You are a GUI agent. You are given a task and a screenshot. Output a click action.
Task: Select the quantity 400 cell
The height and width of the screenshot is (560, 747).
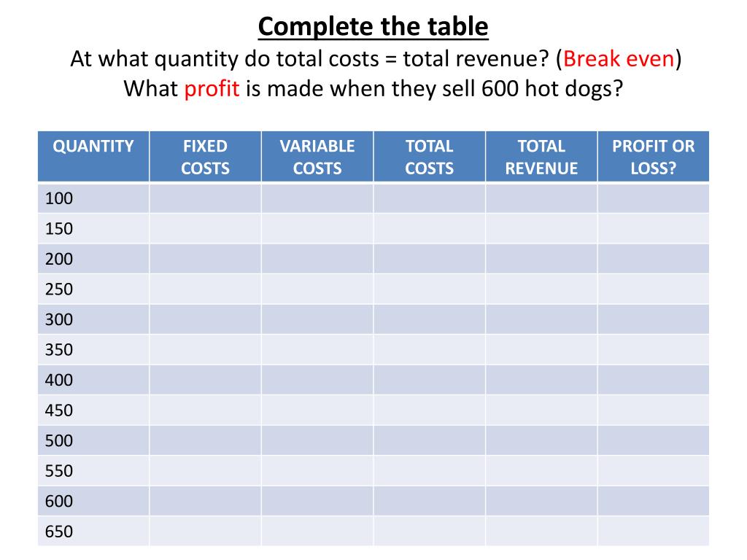[93, 380]
